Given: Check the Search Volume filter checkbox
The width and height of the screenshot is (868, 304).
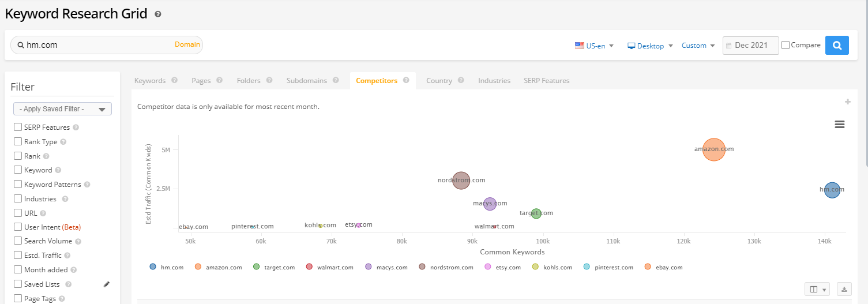Looking at the screenshot, I should pyautogui.click(x=18, y=241).
